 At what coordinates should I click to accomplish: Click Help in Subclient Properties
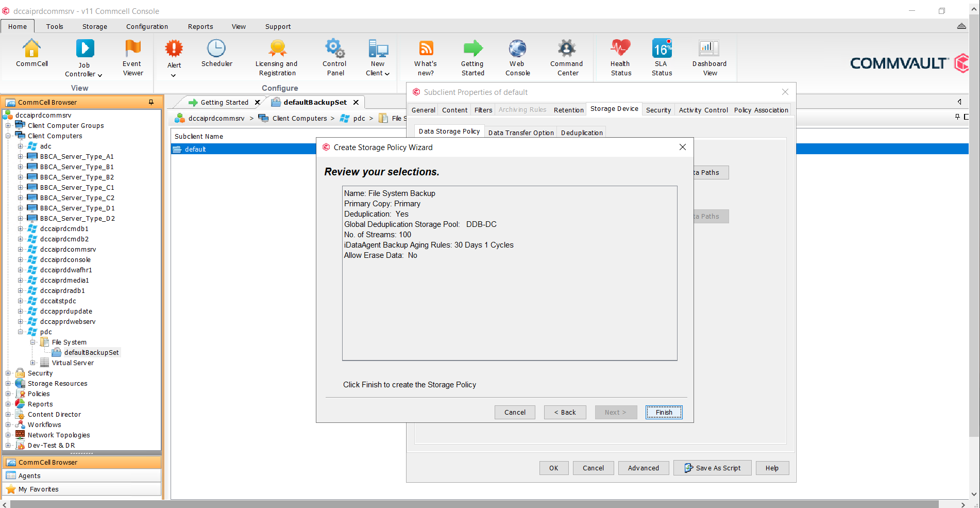tap(772, 468)
